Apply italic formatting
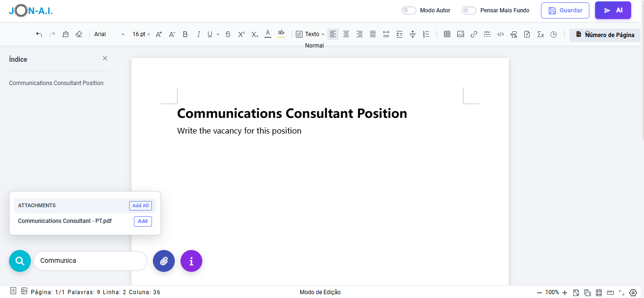Screen dimensions: 644x298 pos(199,34)
